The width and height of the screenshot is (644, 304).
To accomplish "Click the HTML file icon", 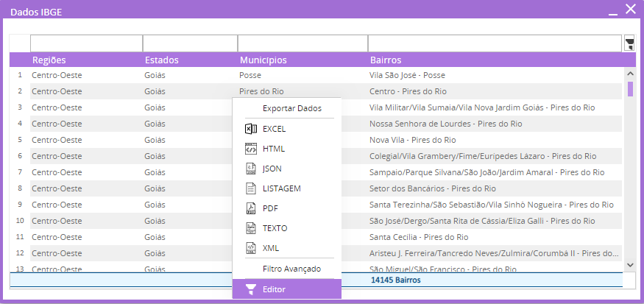I will (250, 149).
